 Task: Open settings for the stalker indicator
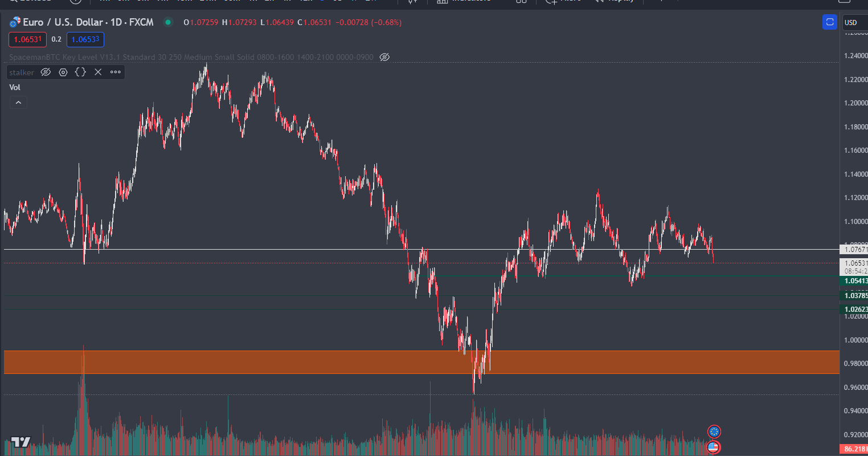(x=63, y=72)
